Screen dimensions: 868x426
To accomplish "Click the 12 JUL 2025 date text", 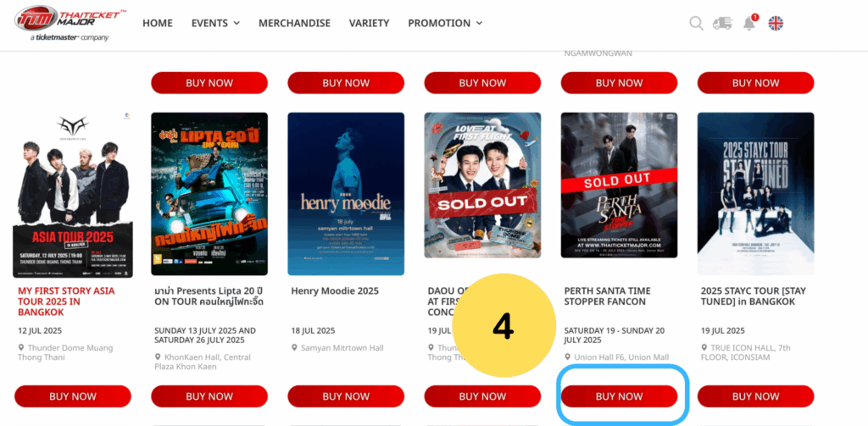I will 40,331.
